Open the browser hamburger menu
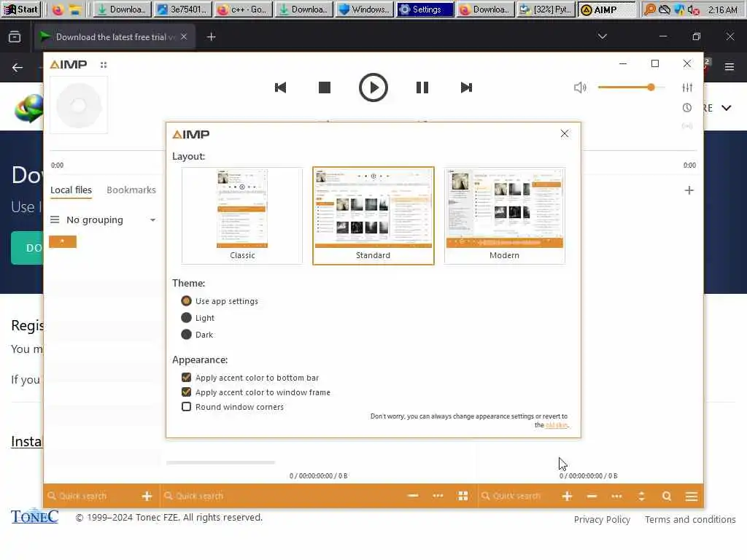The height and width of the screenshot is (560, 747). point(729,67)
